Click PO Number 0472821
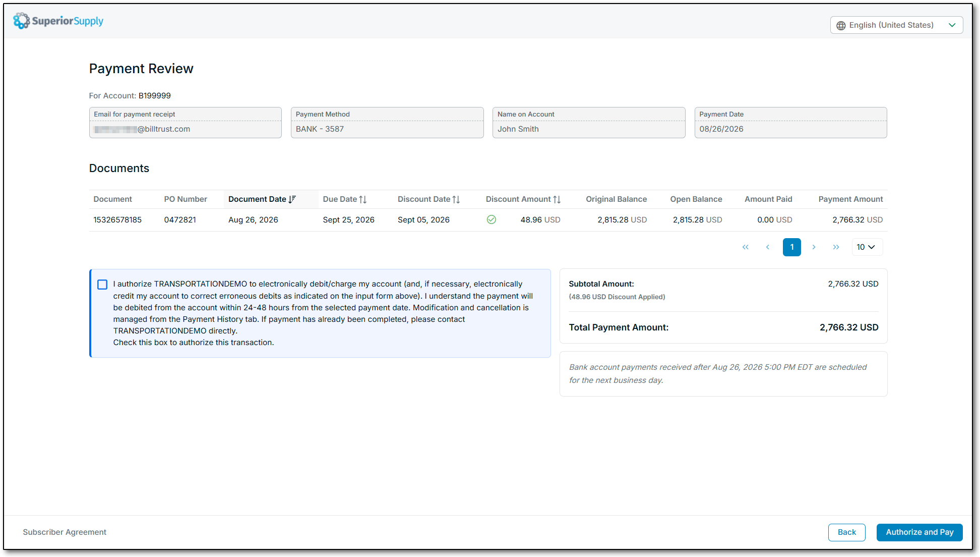 180,220
